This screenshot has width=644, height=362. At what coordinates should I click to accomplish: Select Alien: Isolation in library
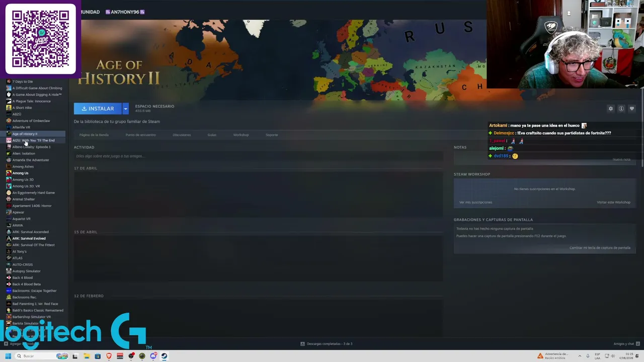[x=24, y=153]
